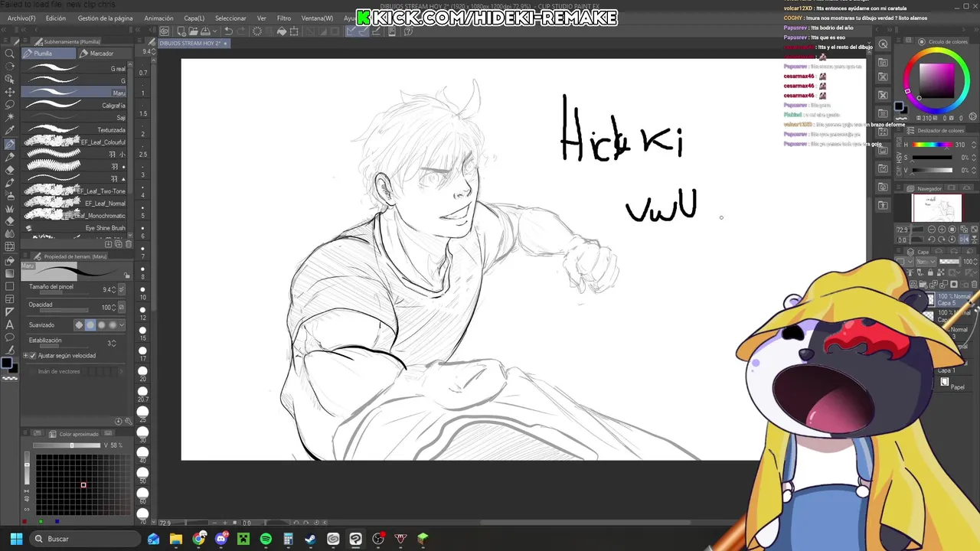Toggle snap to special ruler
Image resolution: width=980 pixels, height=551 pixels.
pos(363,31)
